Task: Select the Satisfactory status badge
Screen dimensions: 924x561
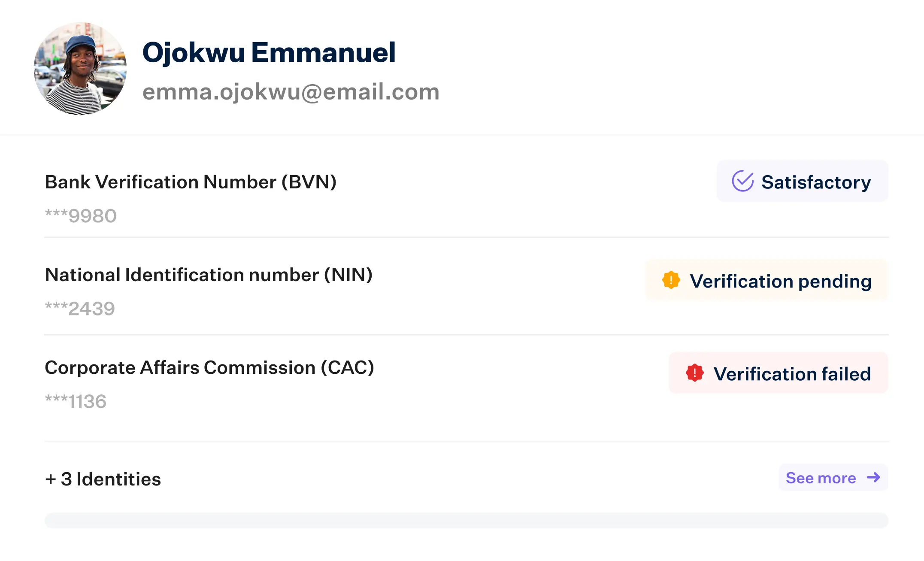Action: pos(802,181)
